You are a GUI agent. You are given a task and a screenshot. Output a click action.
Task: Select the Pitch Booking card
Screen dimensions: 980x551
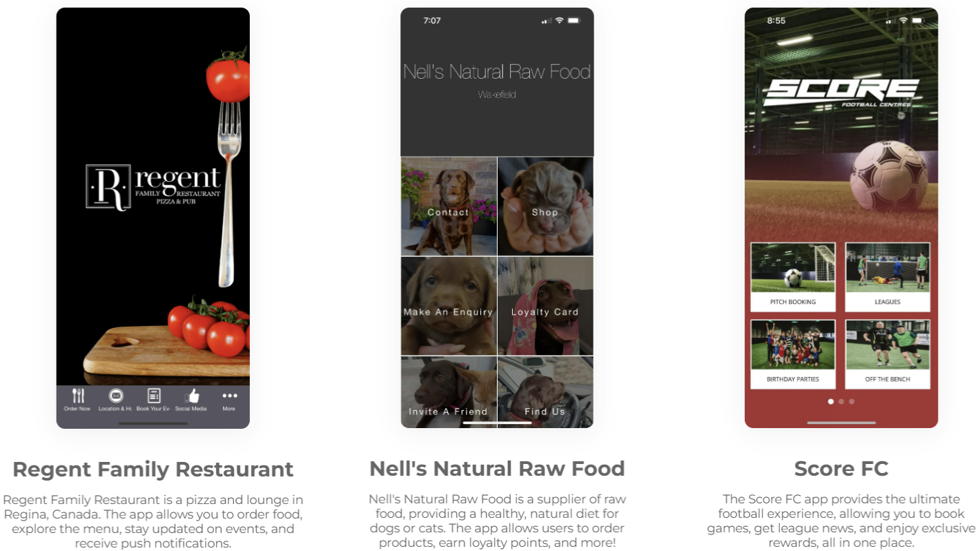click(x=793, y=277)
